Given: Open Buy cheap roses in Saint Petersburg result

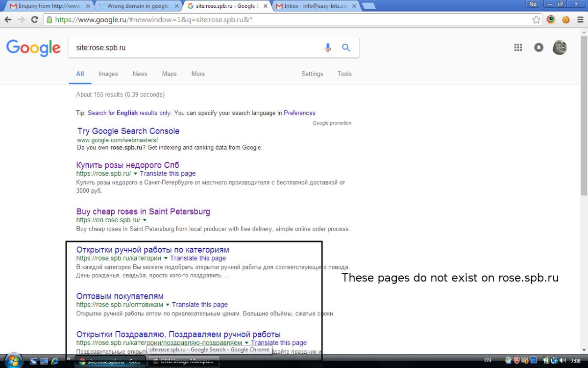Looking at the screenshot, I should pos(143,211).
